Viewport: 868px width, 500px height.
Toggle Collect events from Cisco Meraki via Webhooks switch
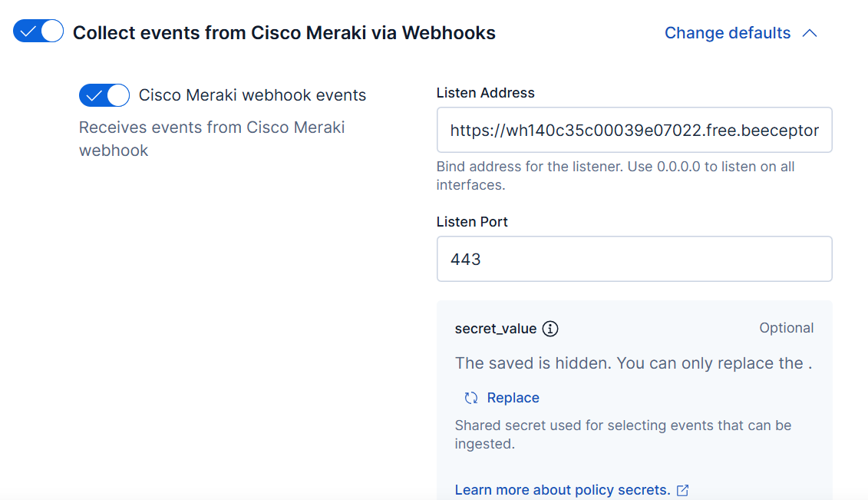(38, 32)
